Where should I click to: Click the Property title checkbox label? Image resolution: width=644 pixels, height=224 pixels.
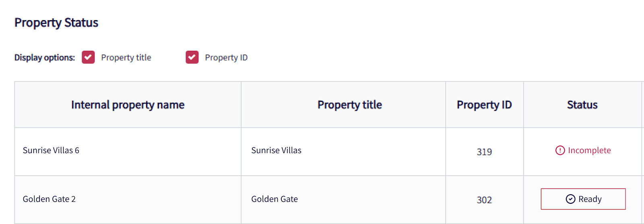tap(126, 58)
